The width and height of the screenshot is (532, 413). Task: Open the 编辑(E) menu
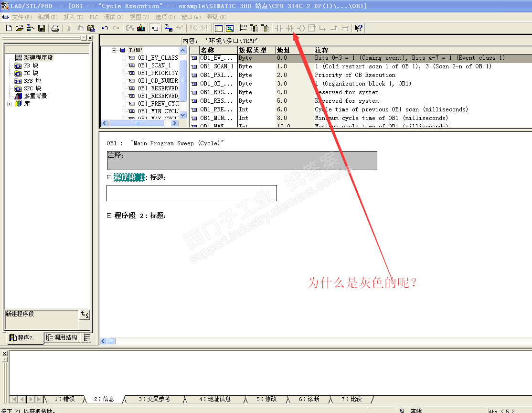pos(47,17)
